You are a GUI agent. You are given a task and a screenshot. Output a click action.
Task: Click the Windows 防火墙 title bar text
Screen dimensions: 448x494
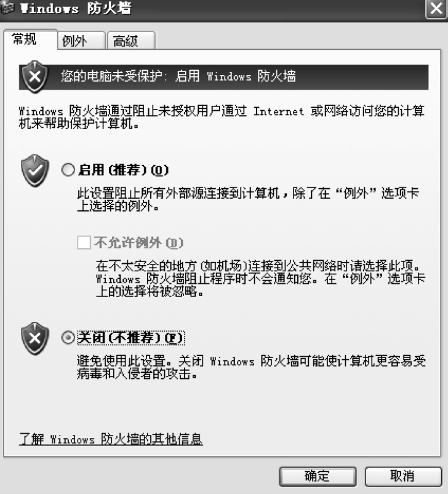coord(76,8)
